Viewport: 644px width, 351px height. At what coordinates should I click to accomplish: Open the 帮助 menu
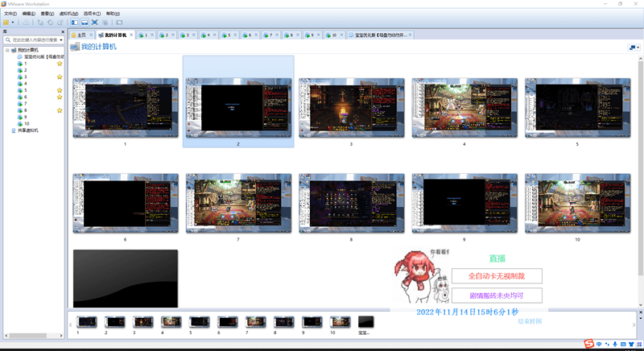[x=113, y=14]
